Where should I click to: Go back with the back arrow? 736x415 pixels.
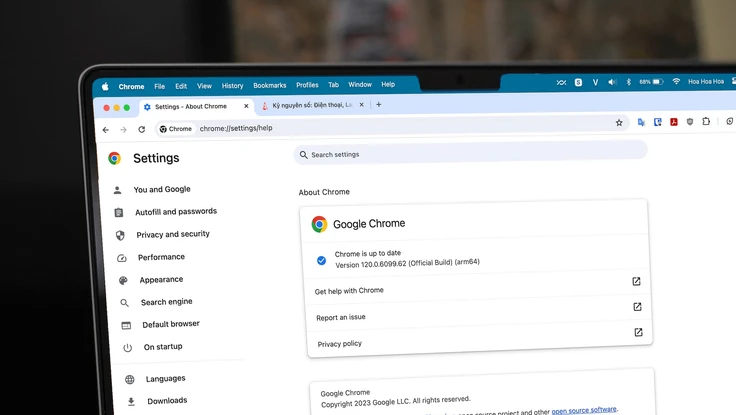tap(106, 130)
